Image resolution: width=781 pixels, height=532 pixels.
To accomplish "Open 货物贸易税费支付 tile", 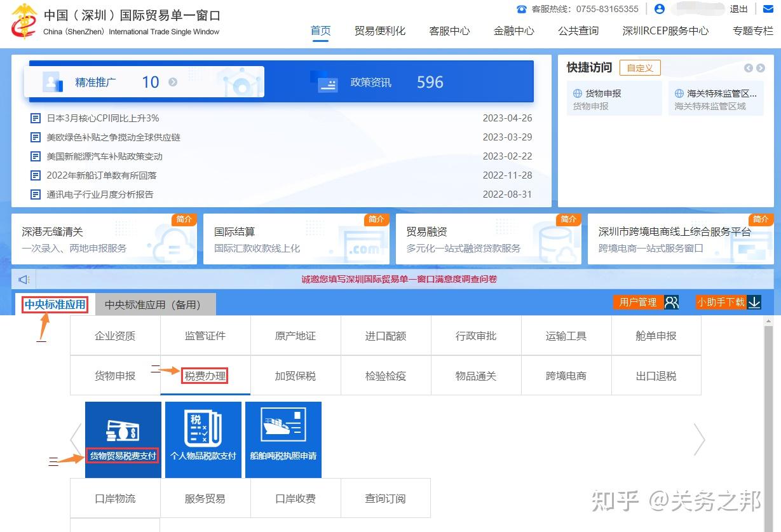I will (123, 439).
